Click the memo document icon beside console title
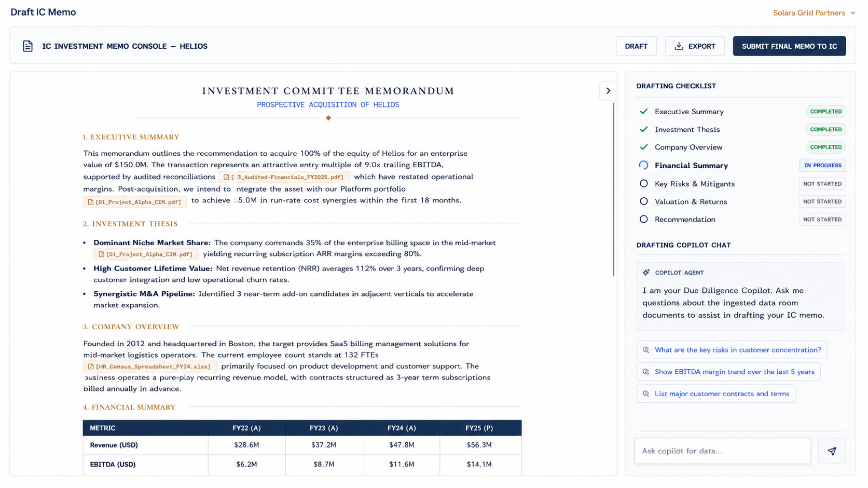This screenshot has height=488, width=868. 28,46
